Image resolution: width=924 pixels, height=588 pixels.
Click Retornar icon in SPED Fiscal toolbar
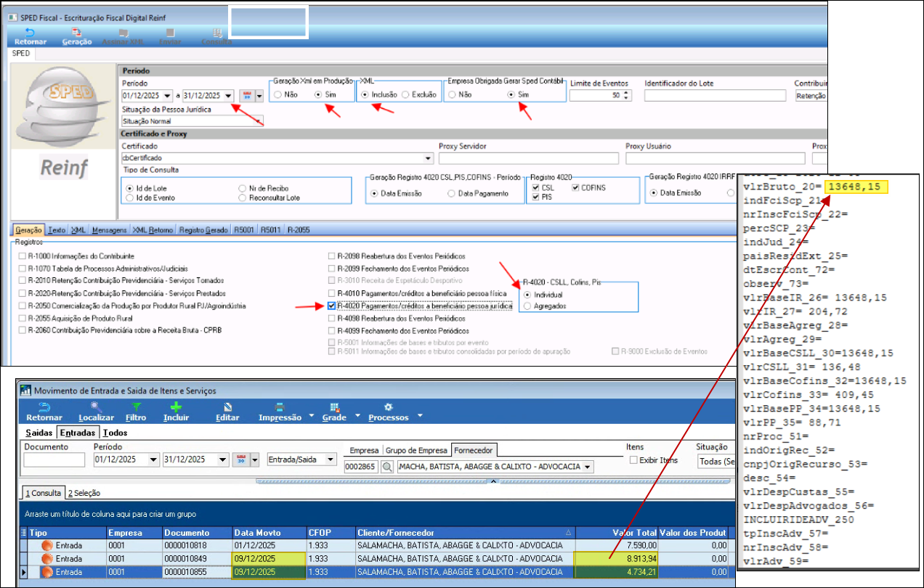pos(30,33)
